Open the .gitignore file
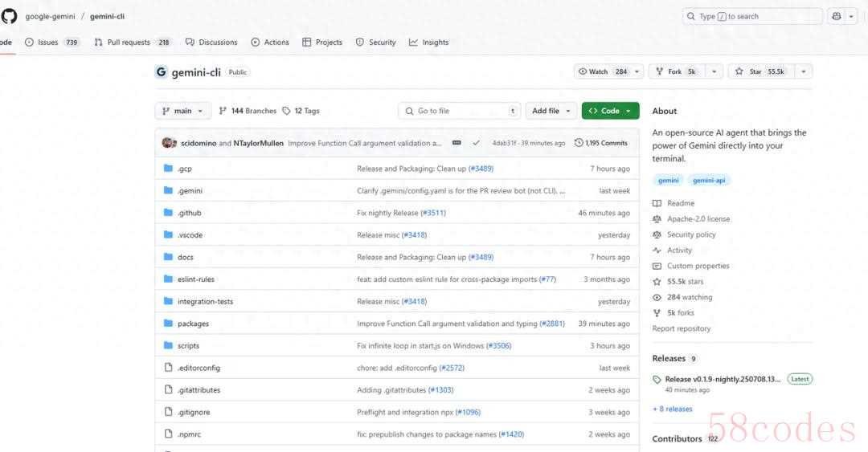This screenshot has width=868, height=452. click(x=194, y=412)
